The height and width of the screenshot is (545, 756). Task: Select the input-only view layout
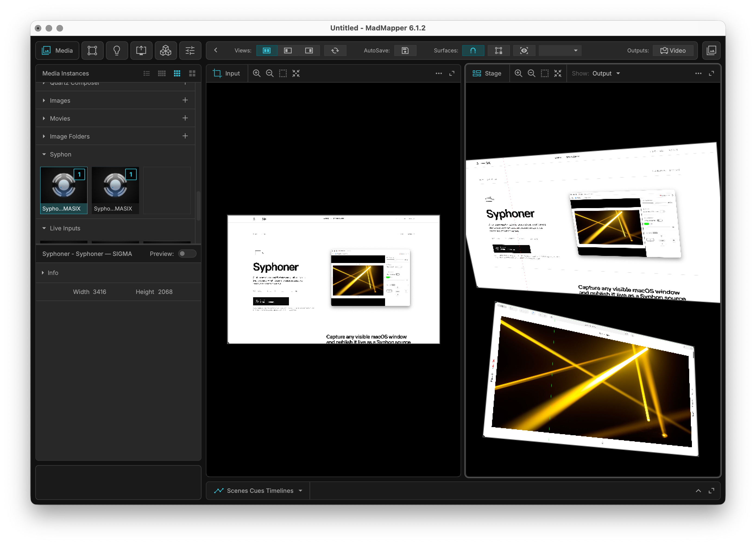288,50
